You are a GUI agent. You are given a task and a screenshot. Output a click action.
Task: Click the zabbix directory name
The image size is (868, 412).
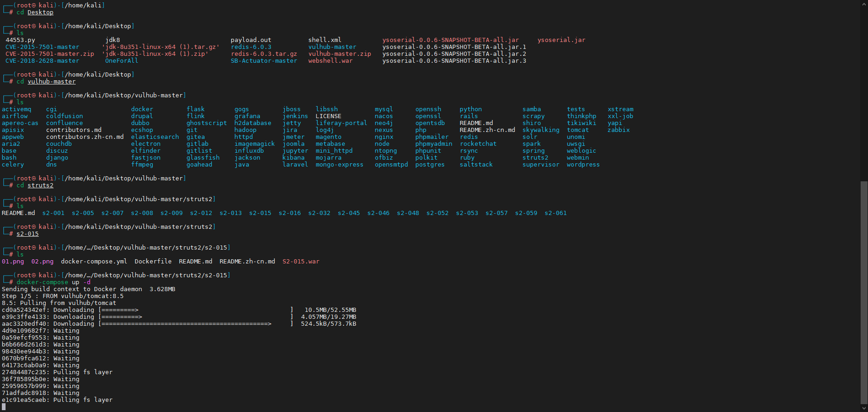[619, 130]
